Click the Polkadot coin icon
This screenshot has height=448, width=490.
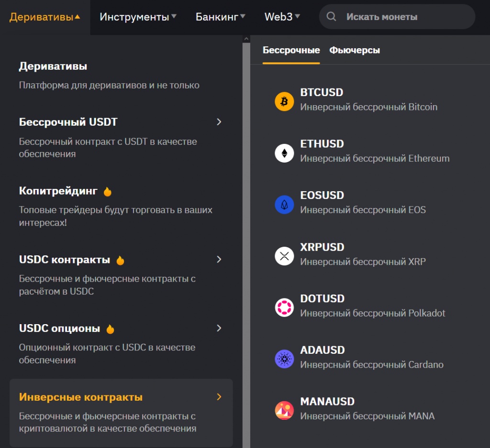pos(284,307)
